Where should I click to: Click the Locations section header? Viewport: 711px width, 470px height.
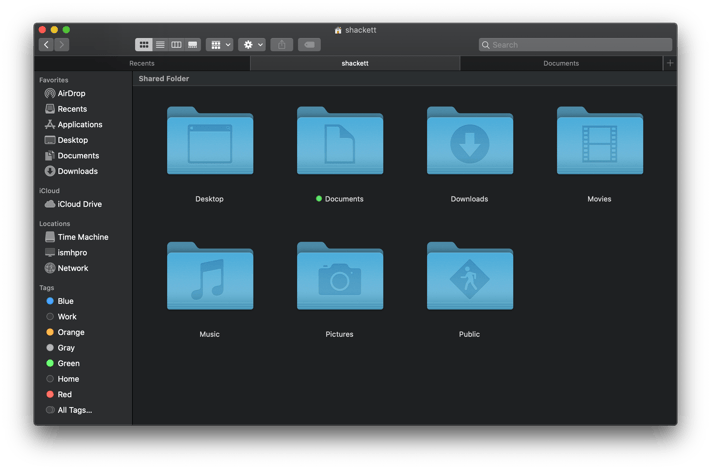(54, 224)
